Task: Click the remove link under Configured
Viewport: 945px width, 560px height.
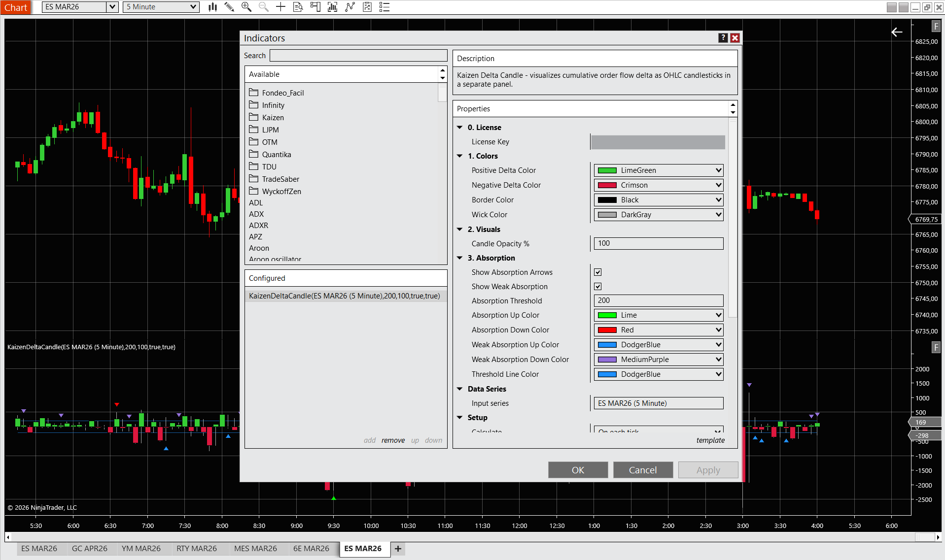Action: click(x=393, y=440)
